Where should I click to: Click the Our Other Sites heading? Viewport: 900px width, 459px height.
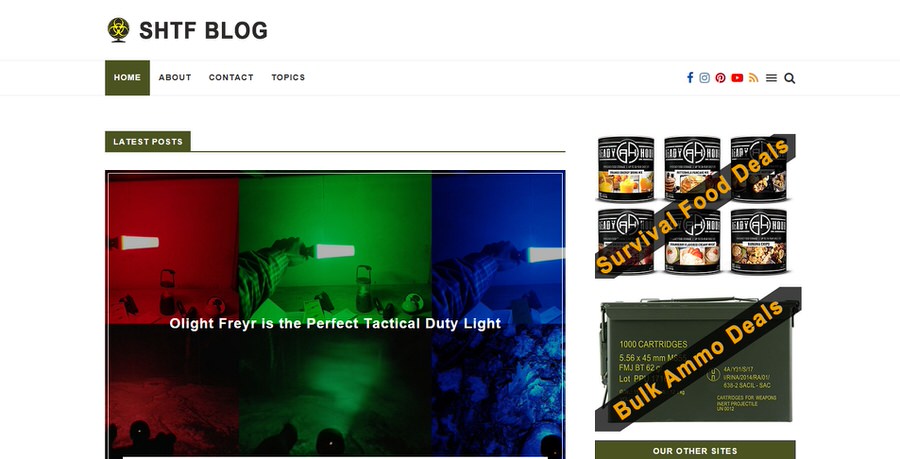(x=695, y=450)
